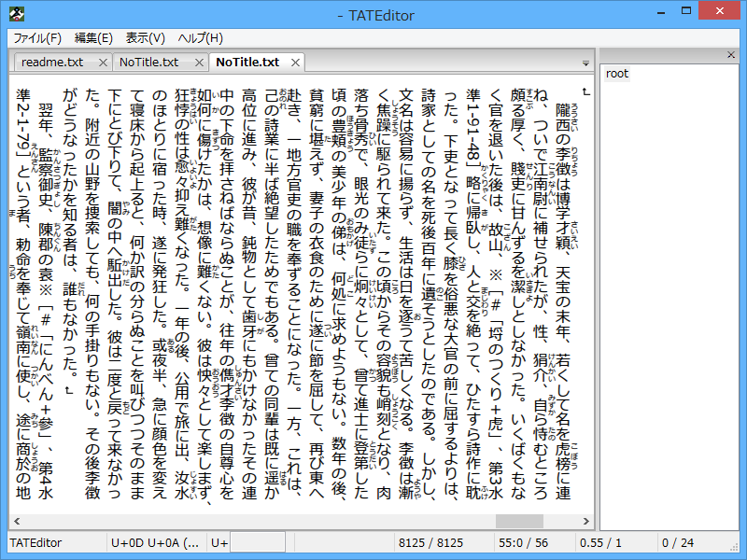Click the U+ code input field

[258, 542]
